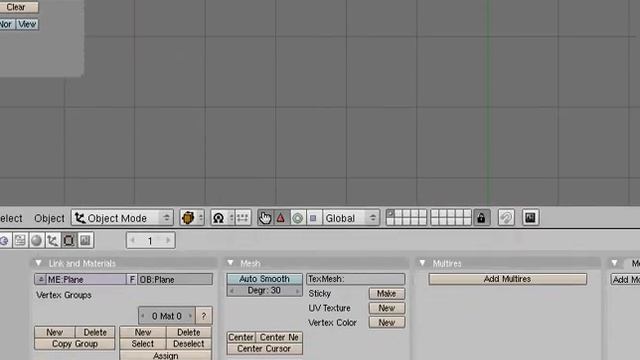Toggle move object centers only icon
The width and height of the screenshot is (640, 360).
point(243,218)
